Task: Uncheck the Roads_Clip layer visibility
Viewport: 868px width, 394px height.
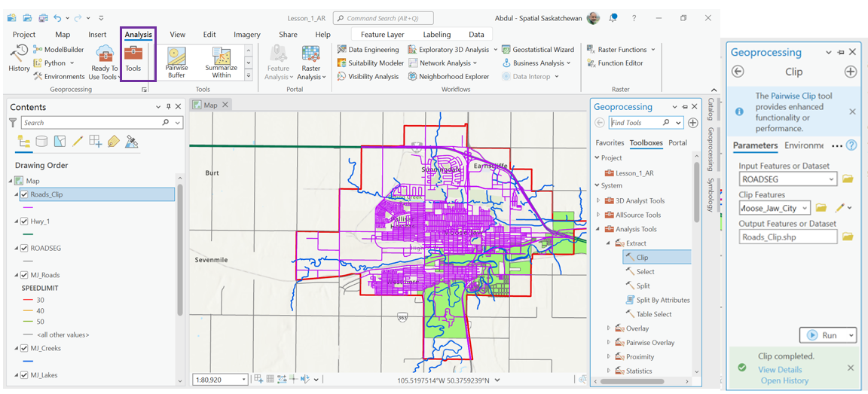Action: pyautogui.click(x=25, y=194)
